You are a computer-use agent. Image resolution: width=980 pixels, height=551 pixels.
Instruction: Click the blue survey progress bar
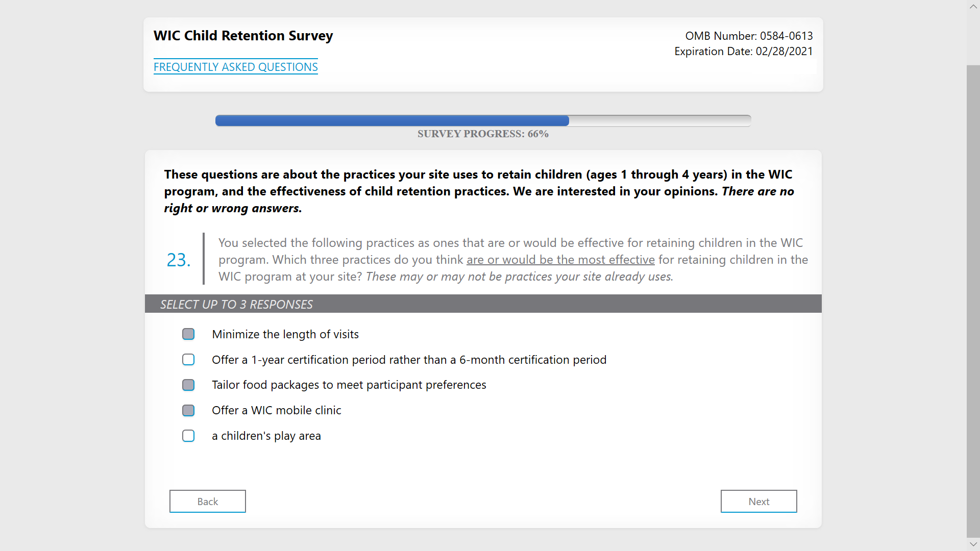pos(392,121)
